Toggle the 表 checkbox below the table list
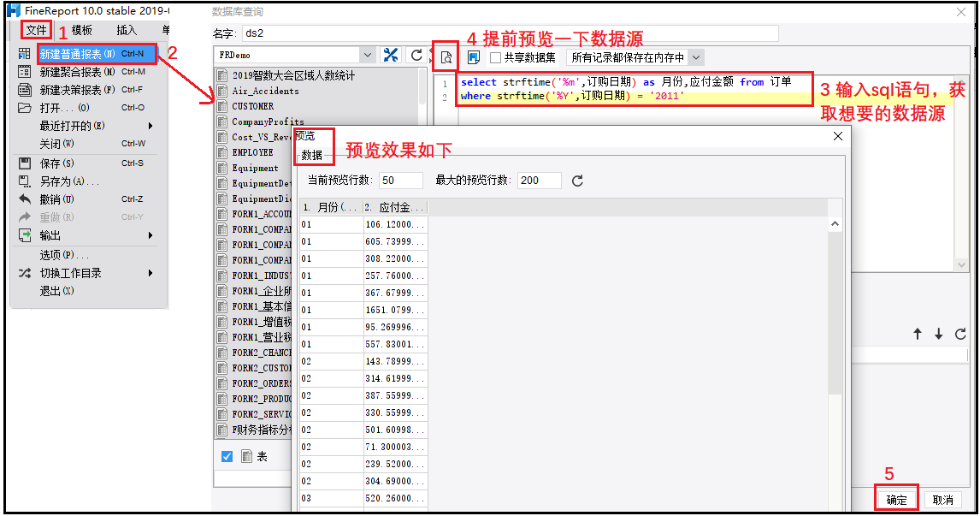 [227, 457]
